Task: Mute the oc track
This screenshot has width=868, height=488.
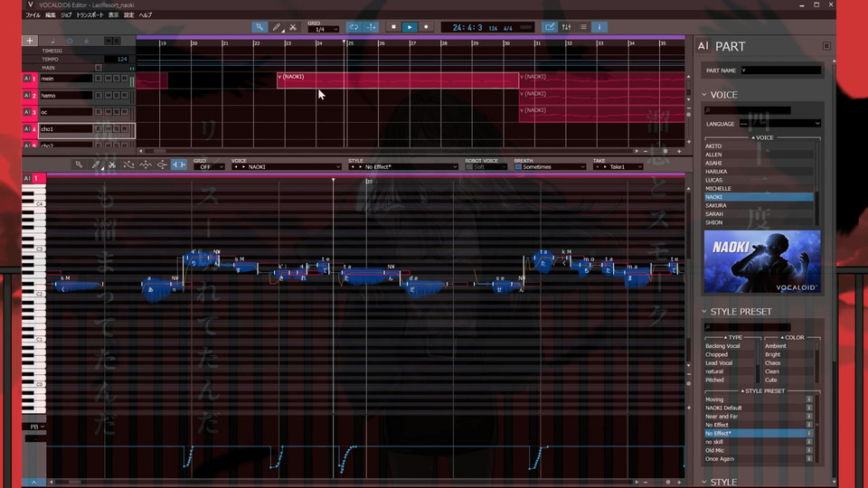Action: point(108,112)
